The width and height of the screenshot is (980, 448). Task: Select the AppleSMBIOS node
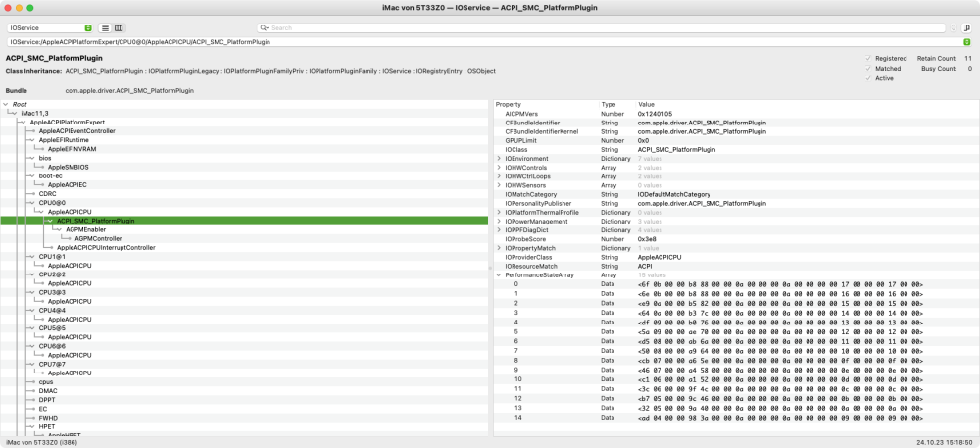point(67,168)
